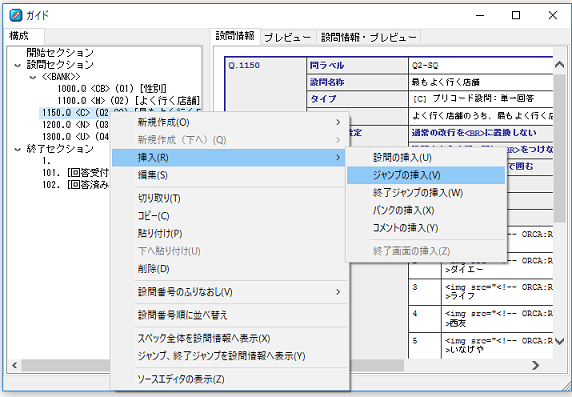572x397 pixels.
Task: Click the 設問名称 header cell
Action: [x=357, y=82]
